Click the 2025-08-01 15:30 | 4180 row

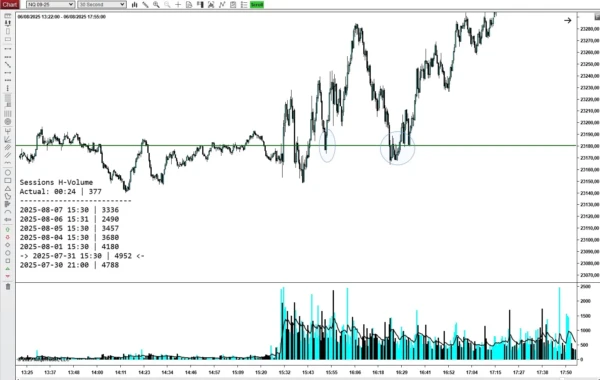69,246
